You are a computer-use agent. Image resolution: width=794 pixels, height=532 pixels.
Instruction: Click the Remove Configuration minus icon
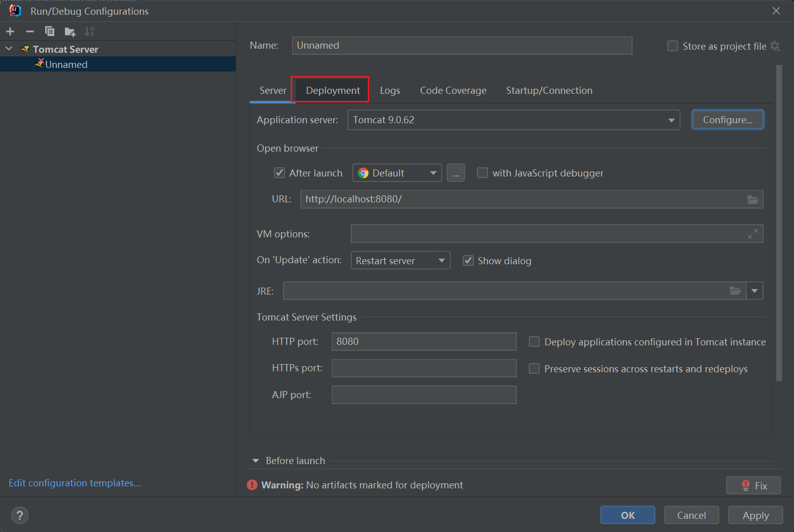pos(30,31)
